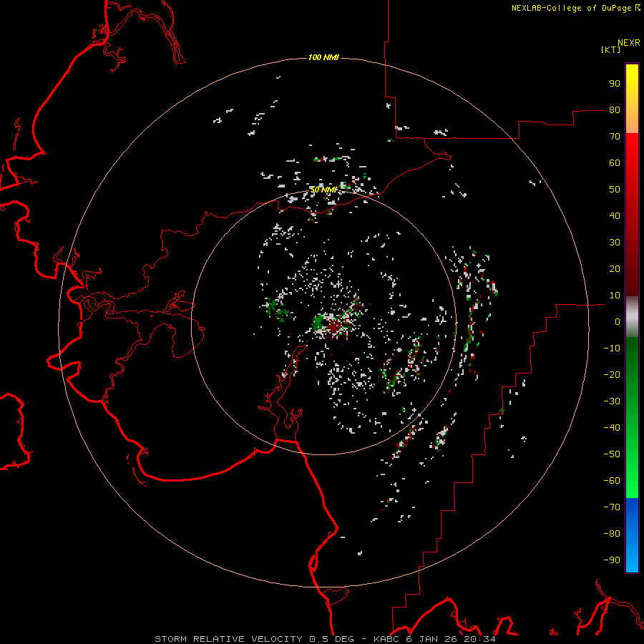Click the 80 value on velocity scale

coord(615,109)
